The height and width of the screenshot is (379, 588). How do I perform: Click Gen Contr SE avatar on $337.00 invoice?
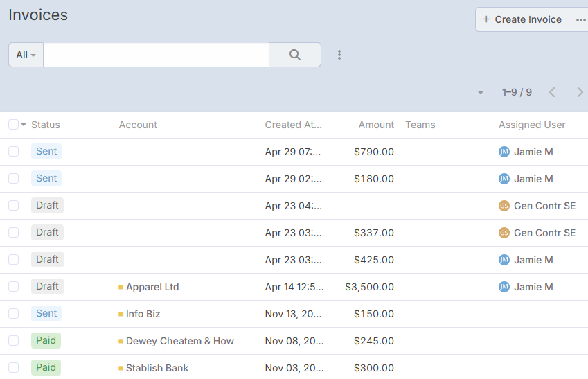pyautogui.click(x=504, y=233)
